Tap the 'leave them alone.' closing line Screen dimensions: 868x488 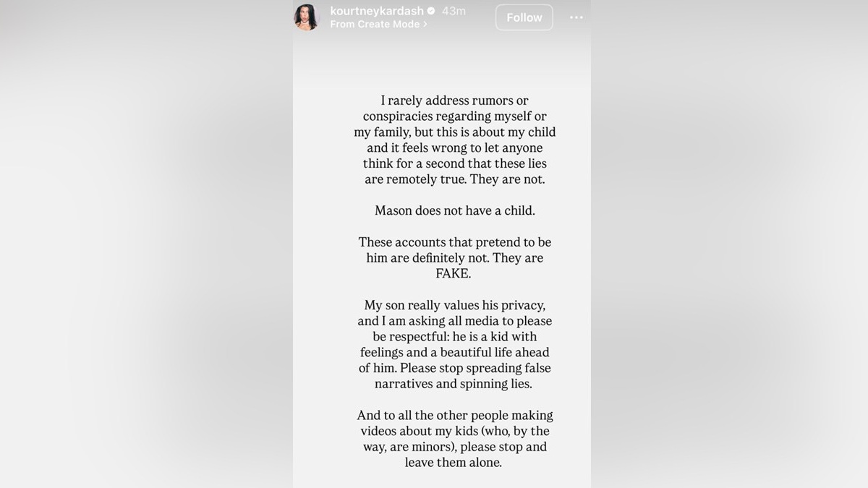click(x=454, y=463)
